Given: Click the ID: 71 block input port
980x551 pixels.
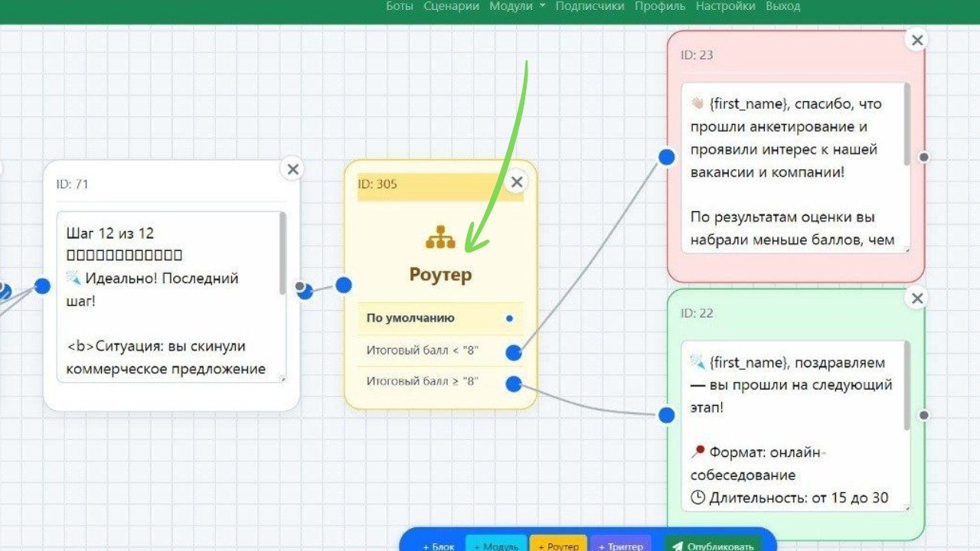Looking at the screenshot, I should (x=42, y=286).
